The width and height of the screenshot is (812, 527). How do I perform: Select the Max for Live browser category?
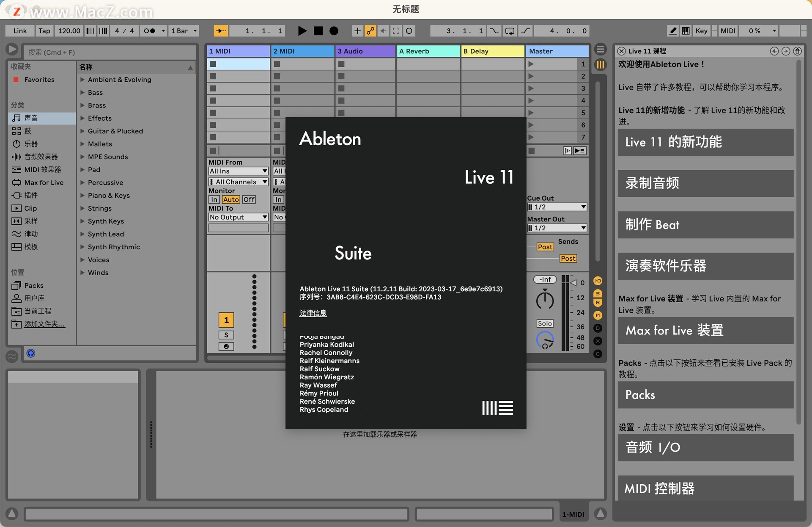pos(42,182)
